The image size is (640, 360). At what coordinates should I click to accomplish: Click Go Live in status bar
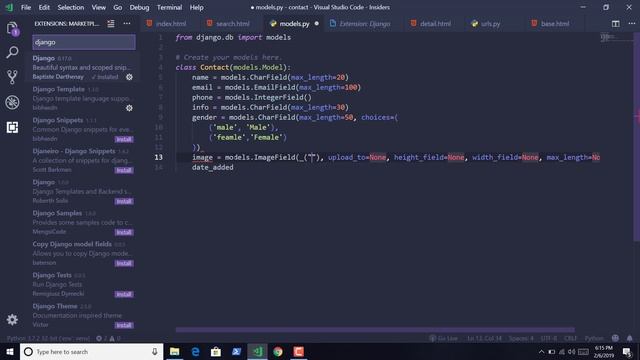click(444, 338)
